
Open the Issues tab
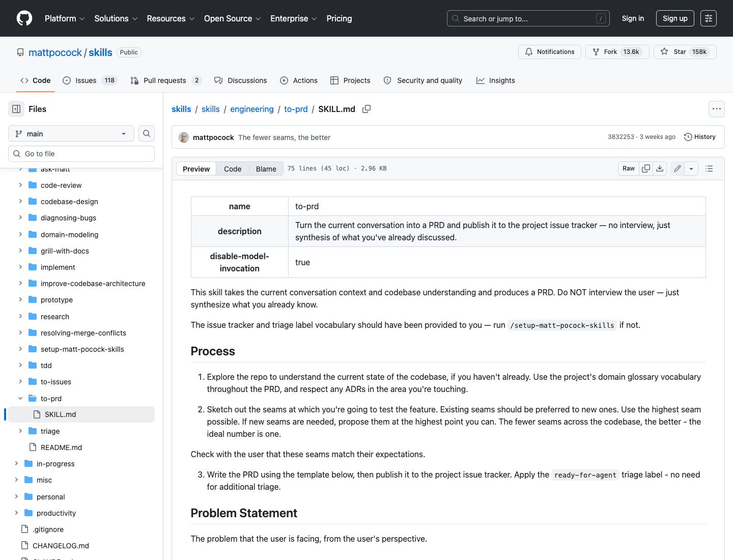(x=90, y=80)
